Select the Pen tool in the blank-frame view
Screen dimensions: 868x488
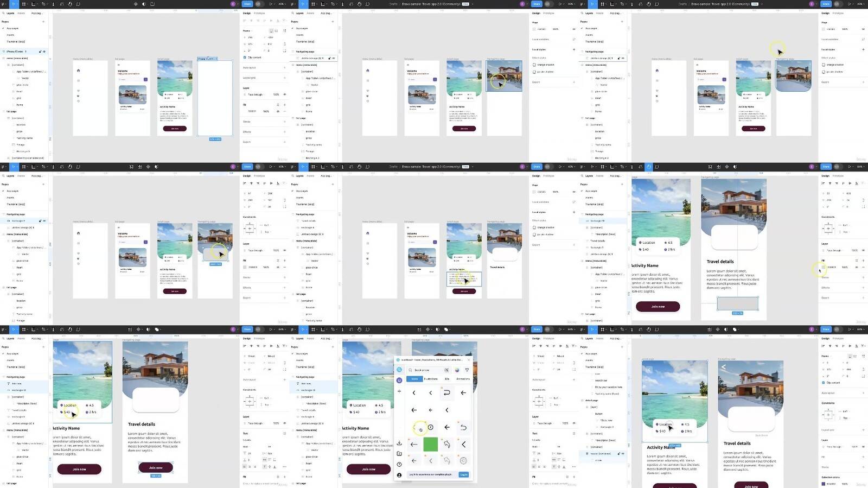(x=43, y=4)
